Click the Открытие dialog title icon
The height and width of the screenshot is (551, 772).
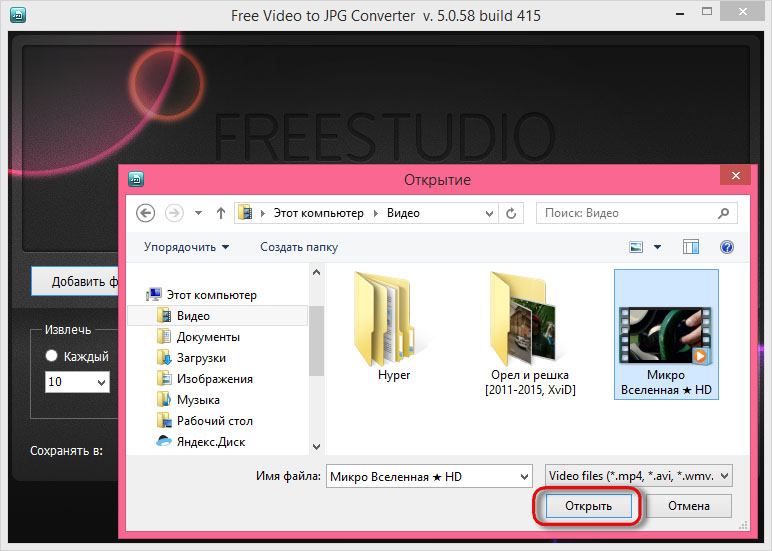pyautogui.click(x=136, y=179)
